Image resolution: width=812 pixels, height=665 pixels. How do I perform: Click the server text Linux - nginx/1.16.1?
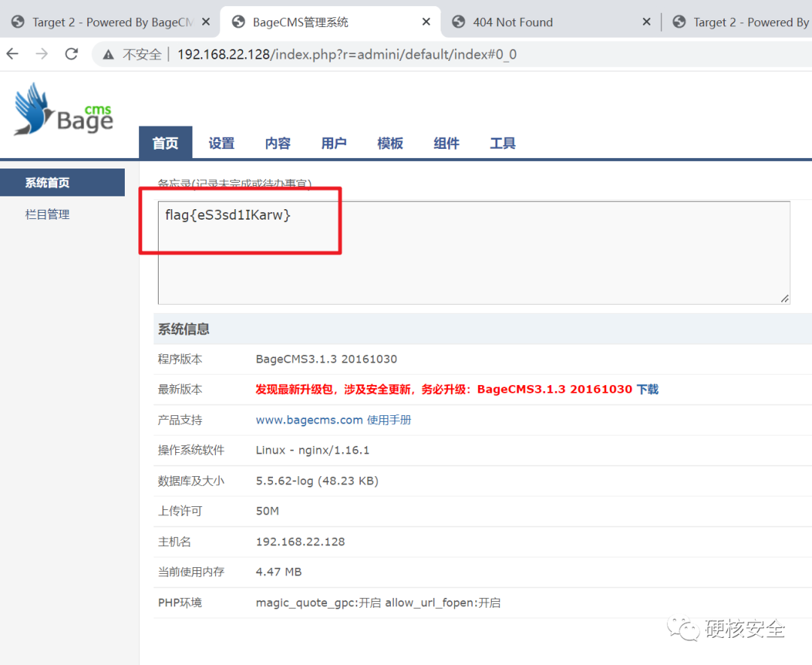click(312, 451)
